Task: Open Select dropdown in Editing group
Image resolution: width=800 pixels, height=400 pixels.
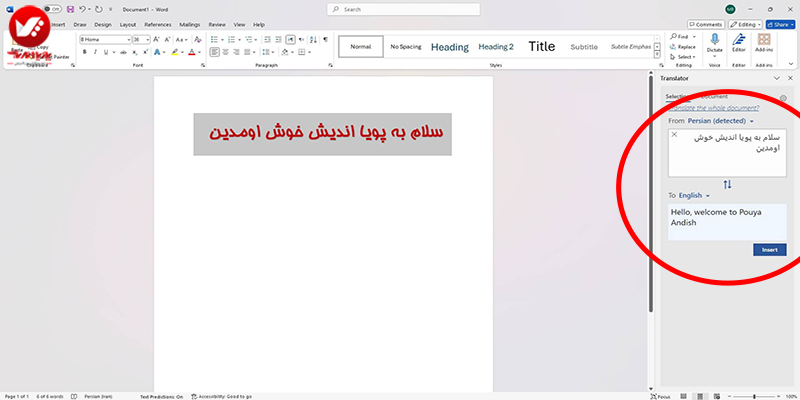Action: tap(683, 57)
